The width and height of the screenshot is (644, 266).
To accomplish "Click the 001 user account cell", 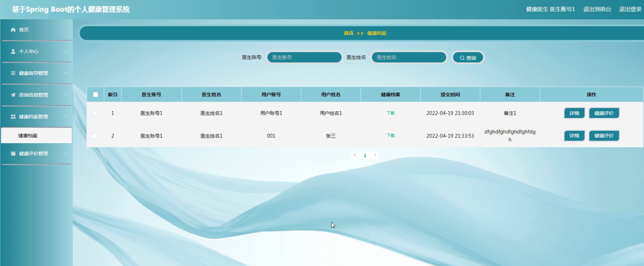I will pos(271,136).
